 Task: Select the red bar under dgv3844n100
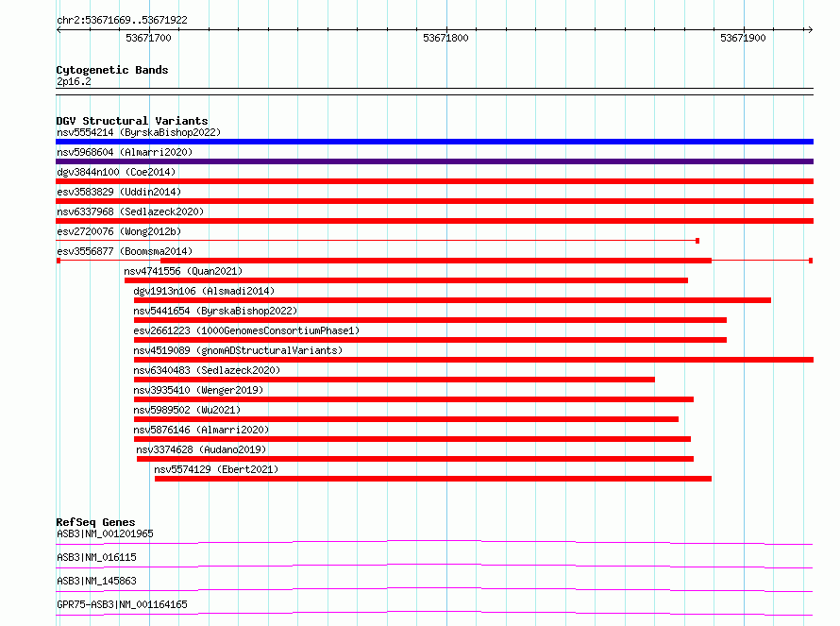click(434, 181)
